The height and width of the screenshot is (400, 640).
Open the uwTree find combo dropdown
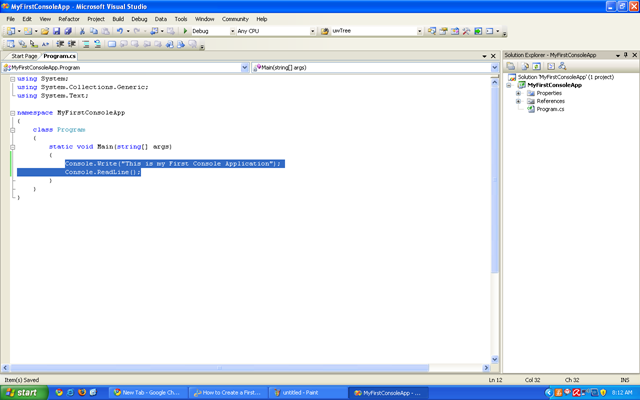click(419, 31)
